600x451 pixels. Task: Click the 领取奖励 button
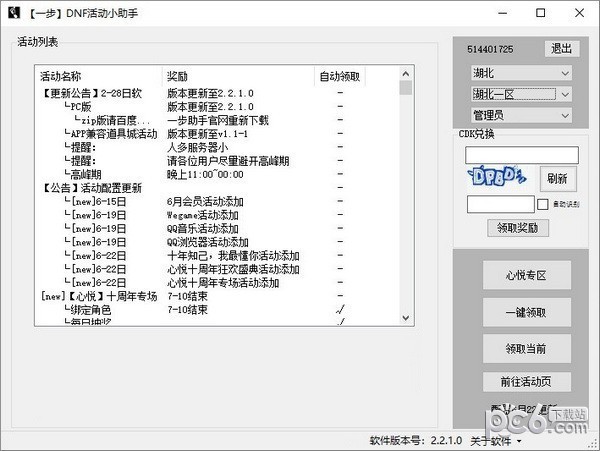(518, 228)
